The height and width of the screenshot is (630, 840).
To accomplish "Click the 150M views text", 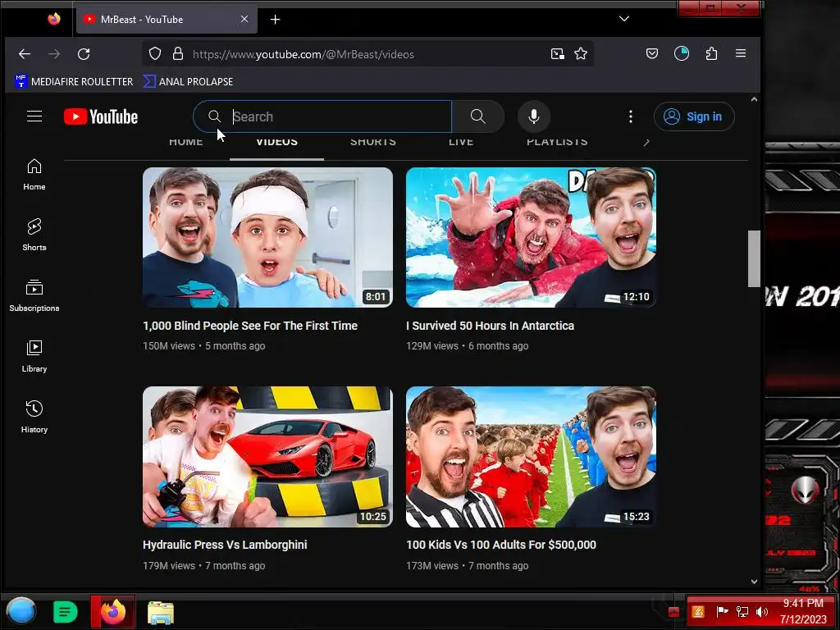I will 169,346.
